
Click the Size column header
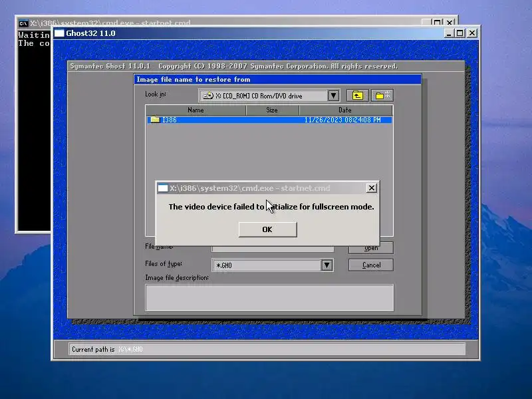[x=272, y=110]
